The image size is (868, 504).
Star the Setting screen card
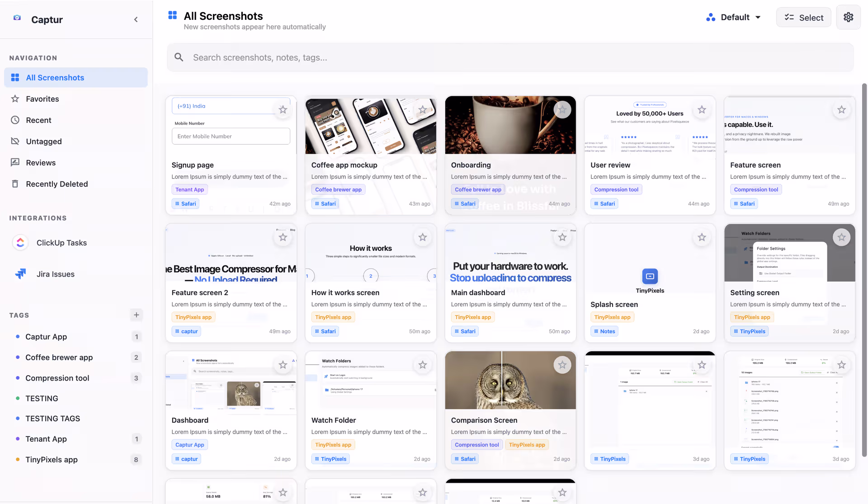coord(841,237)
